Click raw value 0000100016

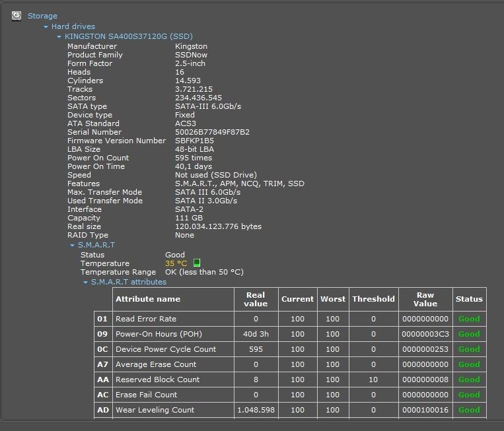(x=425, y=410)
